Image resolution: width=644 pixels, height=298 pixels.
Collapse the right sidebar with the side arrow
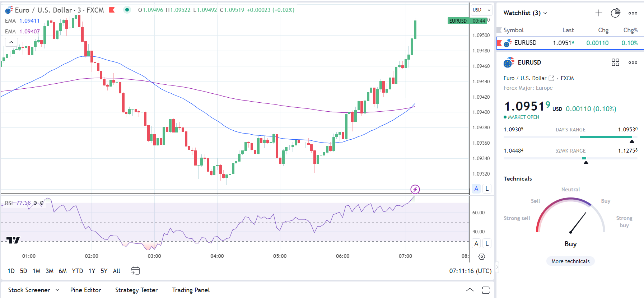[497, 267]
